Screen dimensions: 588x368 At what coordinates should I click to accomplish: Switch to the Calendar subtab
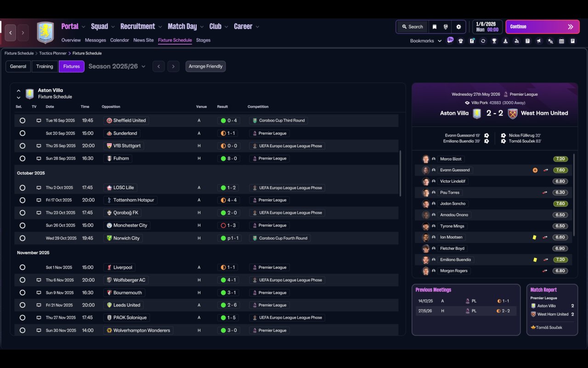pos(119,40)
